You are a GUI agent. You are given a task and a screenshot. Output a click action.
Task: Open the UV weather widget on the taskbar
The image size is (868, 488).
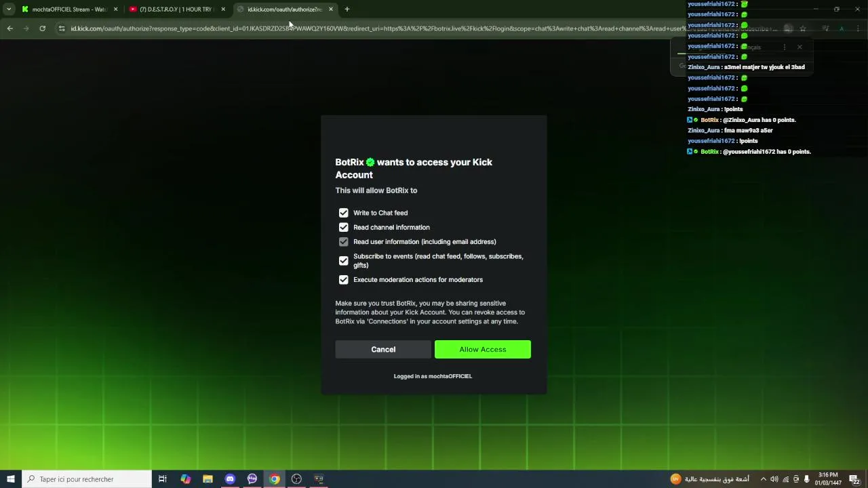click(710, 479)
